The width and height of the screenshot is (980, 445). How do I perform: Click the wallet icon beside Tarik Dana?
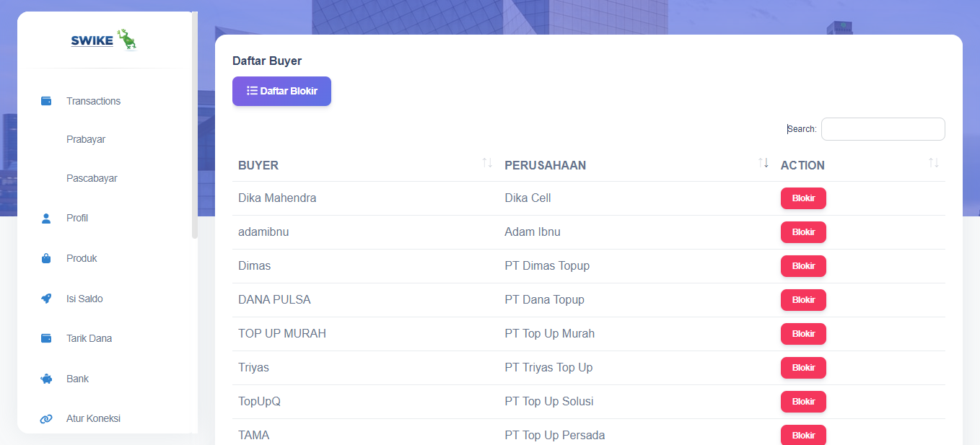coord(46,338)
